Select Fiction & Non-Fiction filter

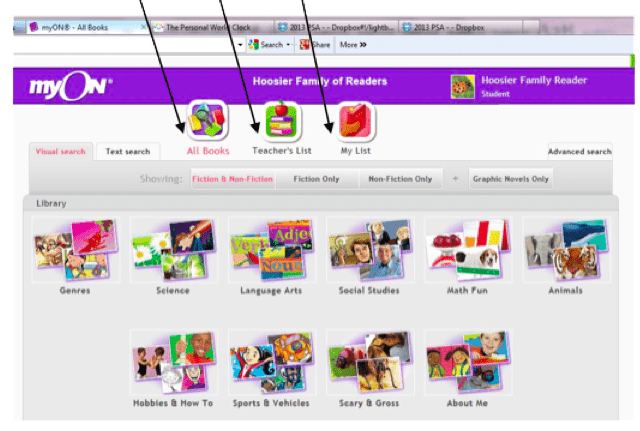[x=233, y=179]
